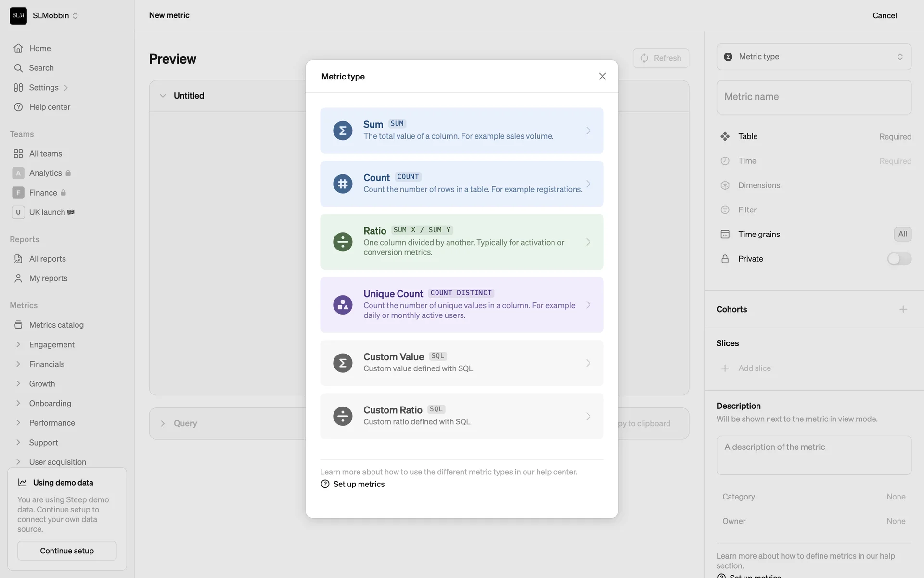Expand the Engagement metrics folder
This screenshot has width=924, height=578.
(18, 344)
